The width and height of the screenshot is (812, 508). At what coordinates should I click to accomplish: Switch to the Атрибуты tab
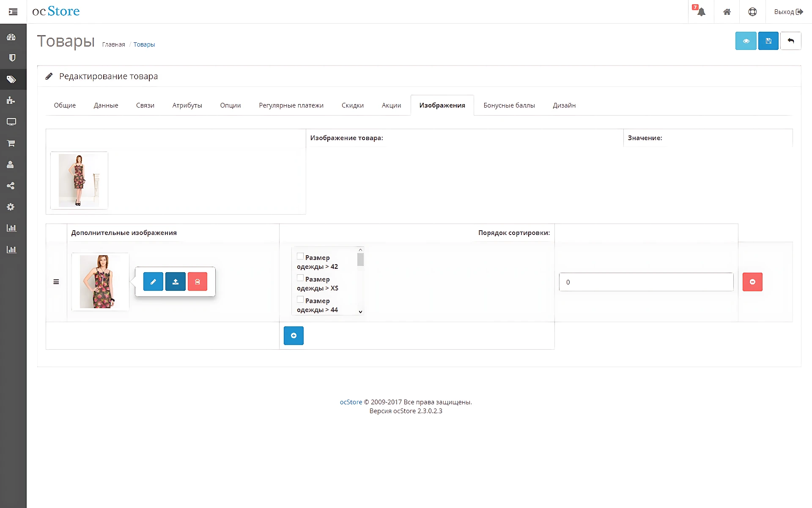click(x=187, y=105)
